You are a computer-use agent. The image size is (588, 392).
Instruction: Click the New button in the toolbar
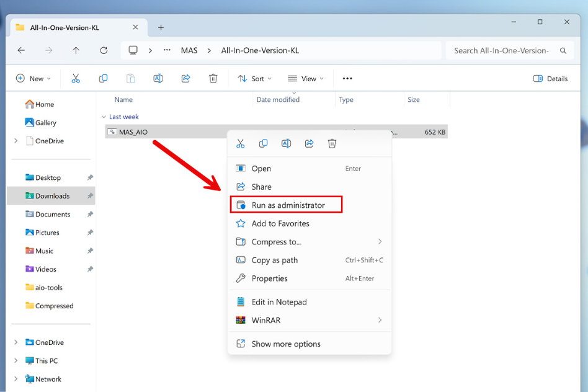(33, 79)
